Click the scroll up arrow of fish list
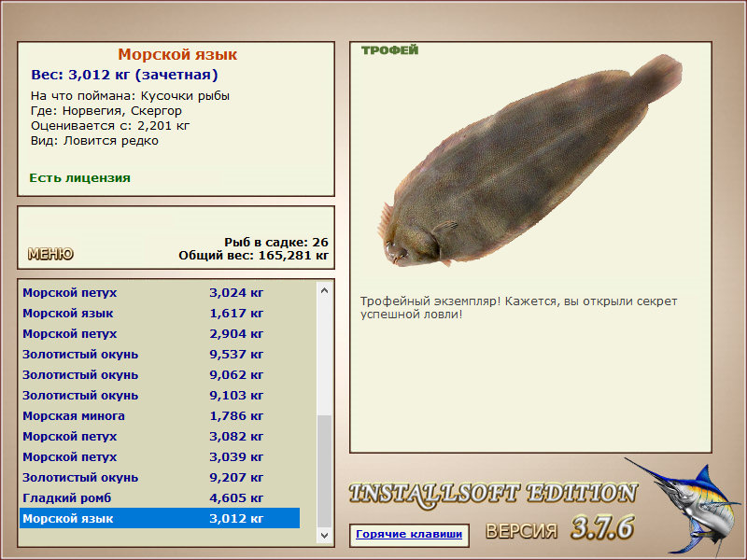This screenshot has height=560, width=747. pyautogui.click(x=324, y=290)
